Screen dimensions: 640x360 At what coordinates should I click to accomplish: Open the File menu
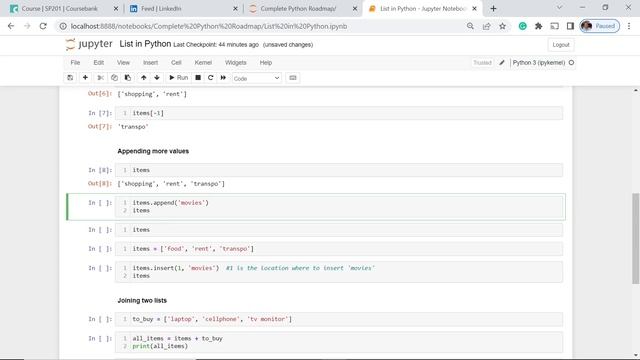click(75, 62)
